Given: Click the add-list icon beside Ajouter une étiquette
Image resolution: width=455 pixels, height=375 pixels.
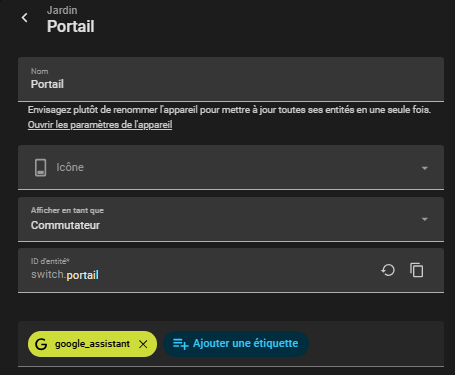Looking at the screenshot, I should tap(180, 344).
